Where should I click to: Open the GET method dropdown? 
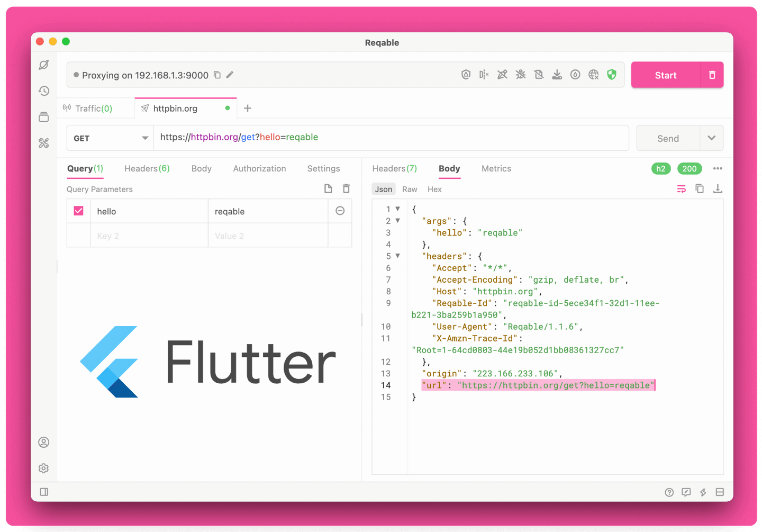coord(111,138)
